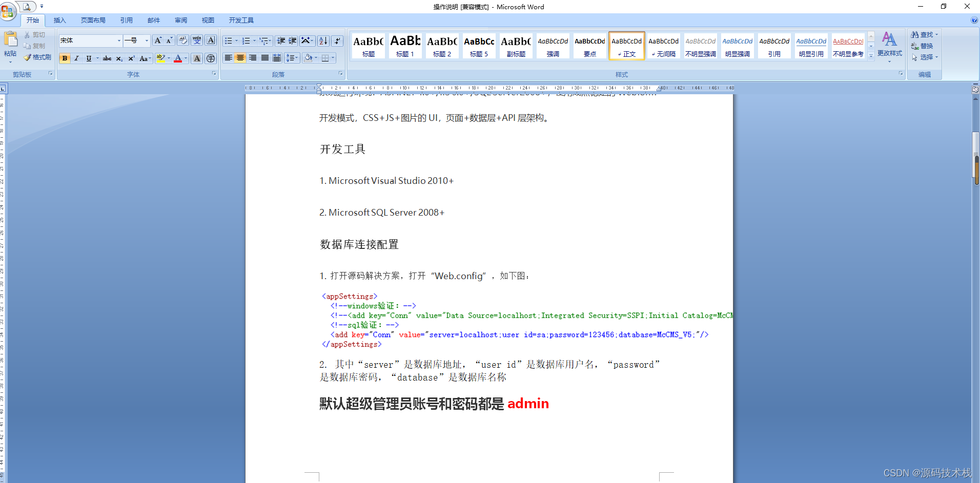Toggle Underline formatting
980x483 pixels.
coord(89,58)
